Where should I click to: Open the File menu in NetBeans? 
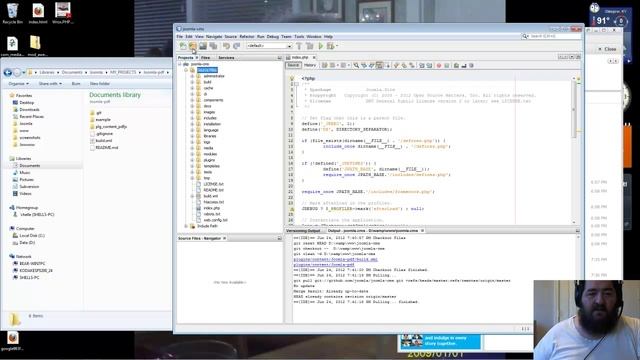click(x=180, y=37)
